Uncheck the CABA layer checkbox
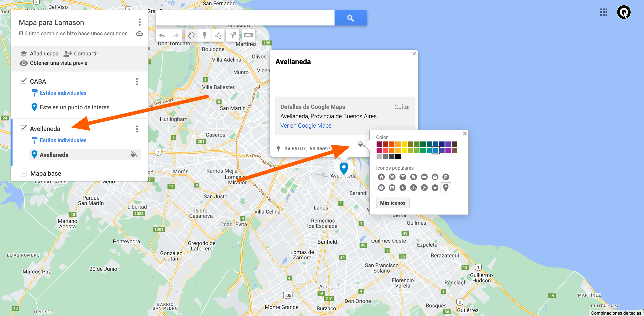Image resolution: width=644 pixels, height=316 pixels. click(x=23, y=81)
